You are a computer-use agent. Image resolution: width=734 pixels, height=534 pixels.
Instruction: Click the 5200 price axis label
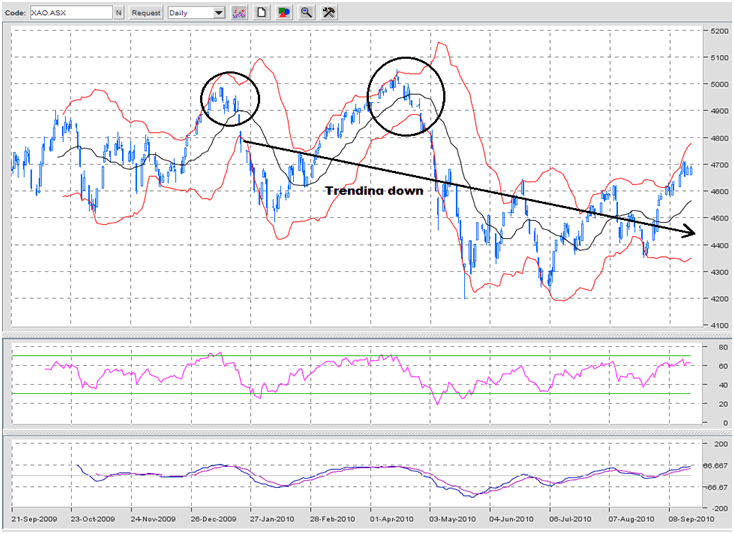coord(719,31)
